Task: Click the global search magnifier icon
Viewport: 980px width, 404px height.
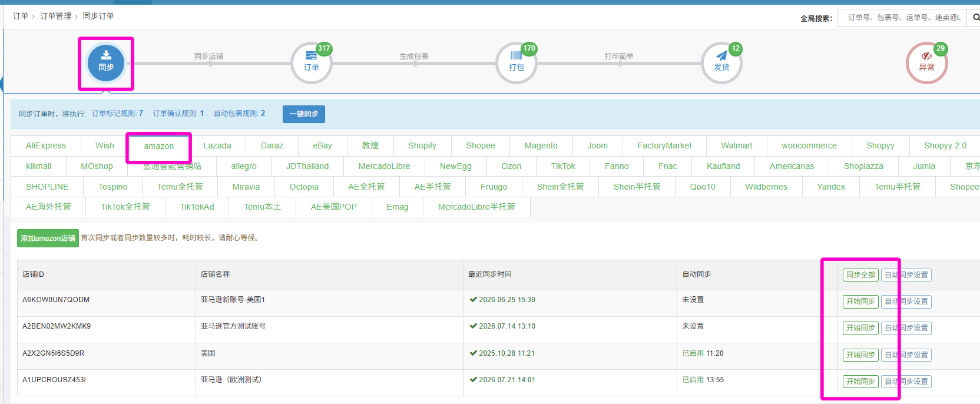Action: (976, 18)
